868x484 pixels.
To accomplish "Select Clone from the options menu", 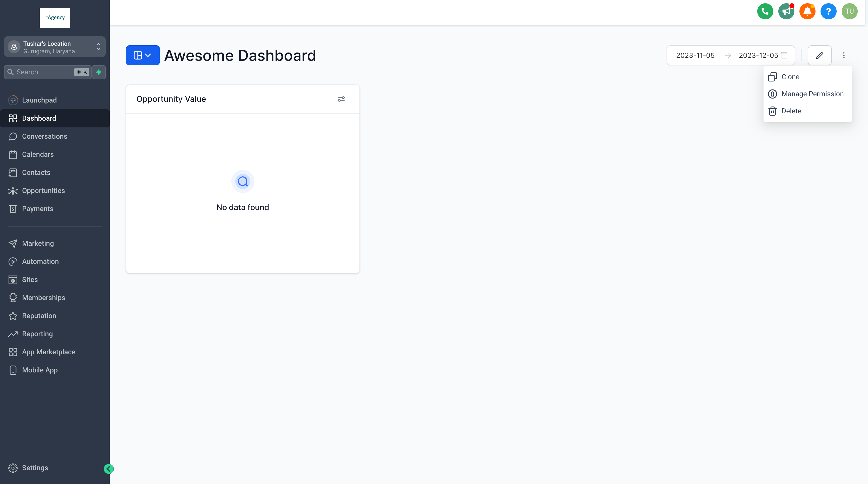I will (790, 77).
